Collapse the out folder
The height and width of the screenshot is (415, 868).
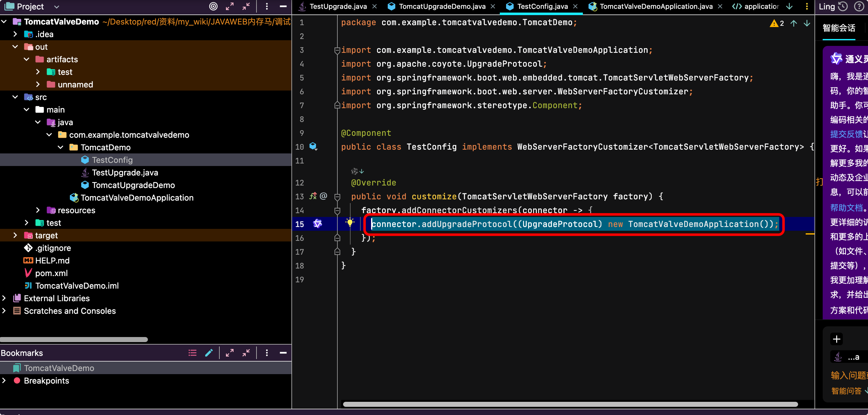(x=15, y=47)
